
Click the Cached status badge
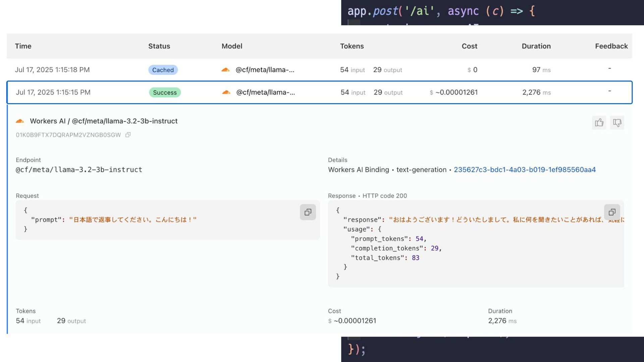(x=163, y=70)
